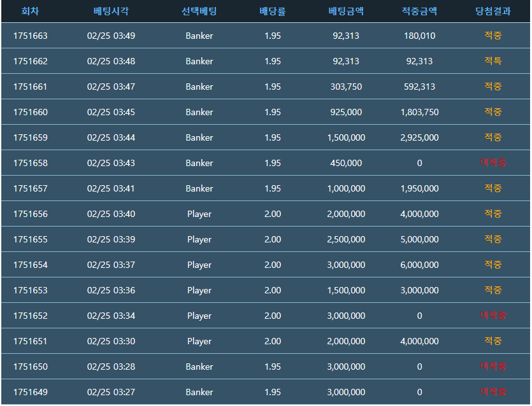Click bet time 02/25 03:40
The height and width of the screenshot is (406, 532).
111,214
